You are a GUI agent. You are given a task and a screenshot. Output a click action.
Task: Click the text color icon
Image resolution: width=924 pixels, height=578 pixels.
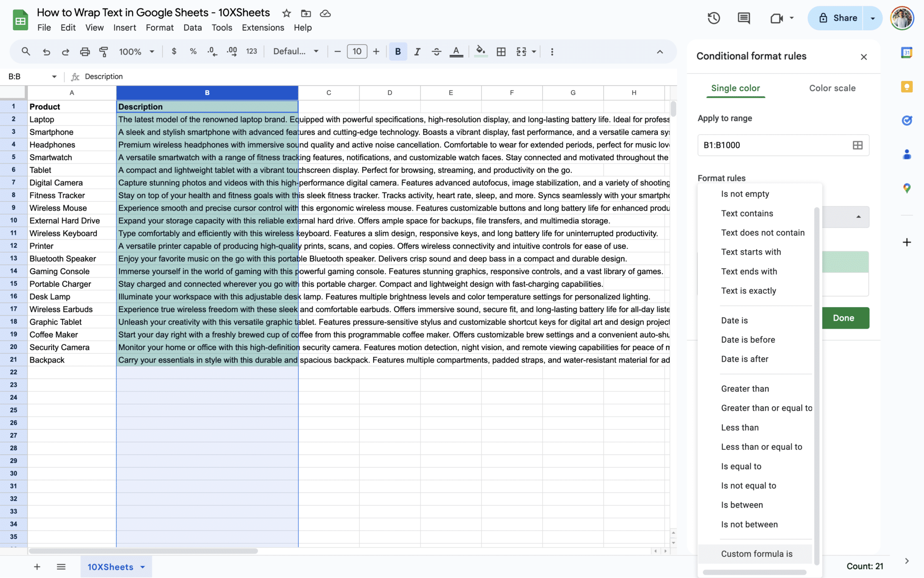tap(456, 51)
